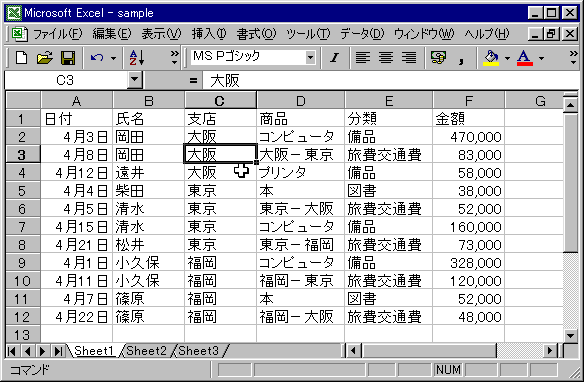This screenshot has width=584, height=382.
Task: Click horizontal scrollbar left arrow
Action: pos(353,351)
